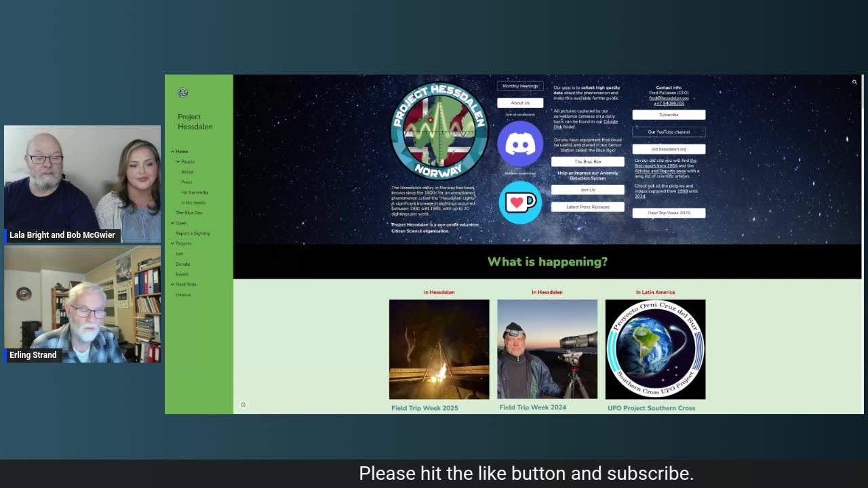Click the 'Contact info:' heading

(669, 87)
